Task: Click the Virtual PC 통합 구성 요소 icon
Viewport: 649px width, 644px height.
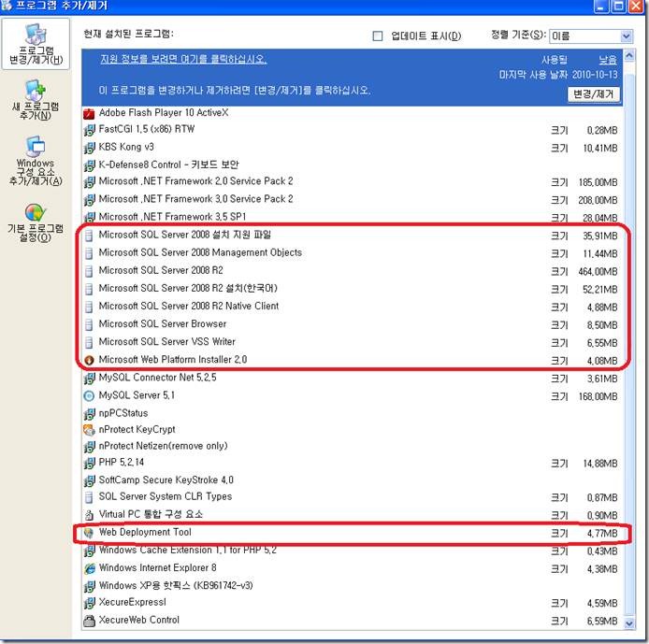Action: coord(89,515)
